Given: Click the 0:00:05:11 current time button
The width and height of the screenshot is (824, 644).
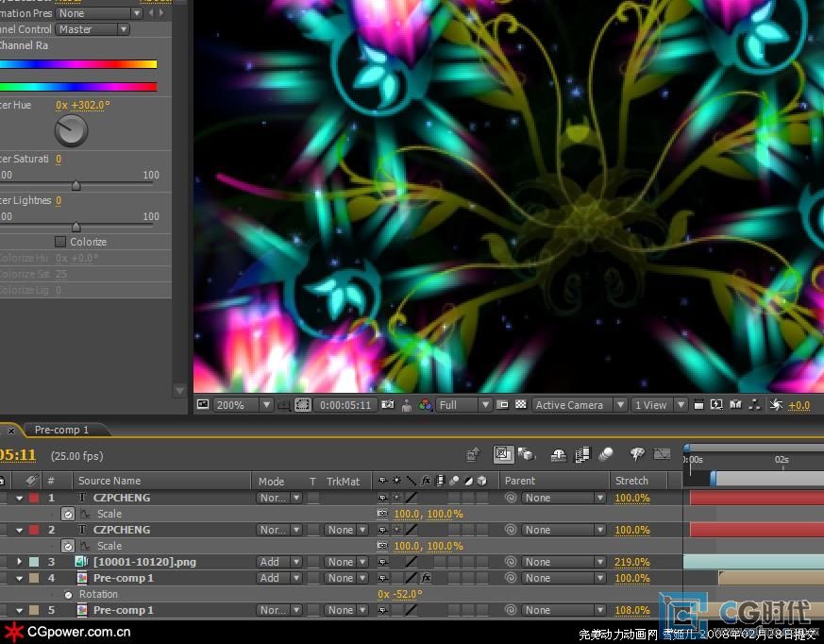Looking at the screenshot, I should click(345, 405).
